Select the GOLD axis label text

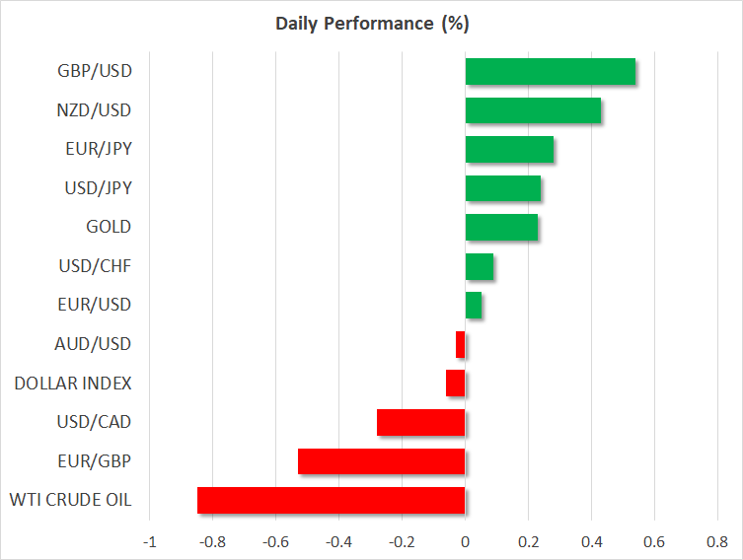(110, 227)
